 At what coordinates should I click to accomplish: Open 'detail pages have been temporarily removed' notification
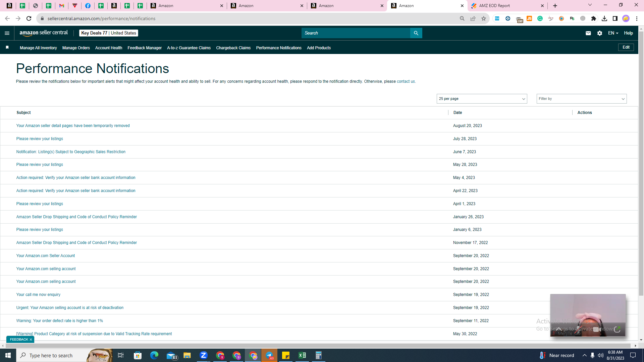[73, 126]
